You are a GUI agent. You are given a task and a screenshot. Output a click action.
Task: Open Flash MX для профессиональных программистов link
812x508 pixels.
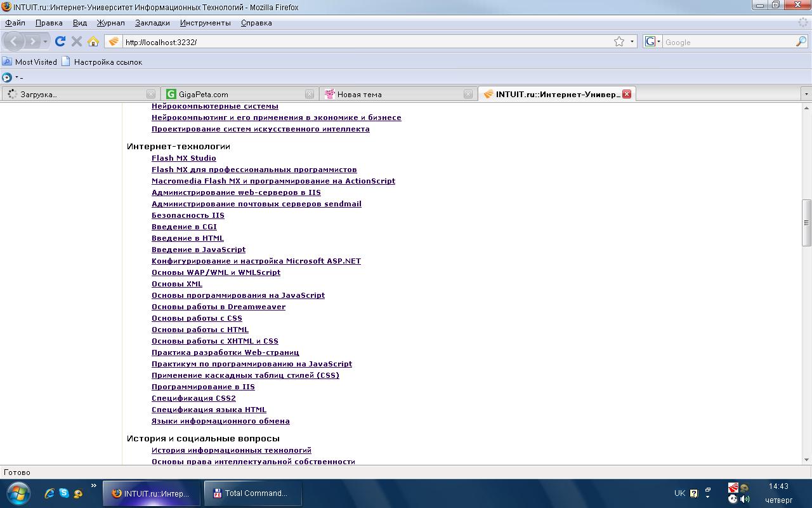coord(254,170)
